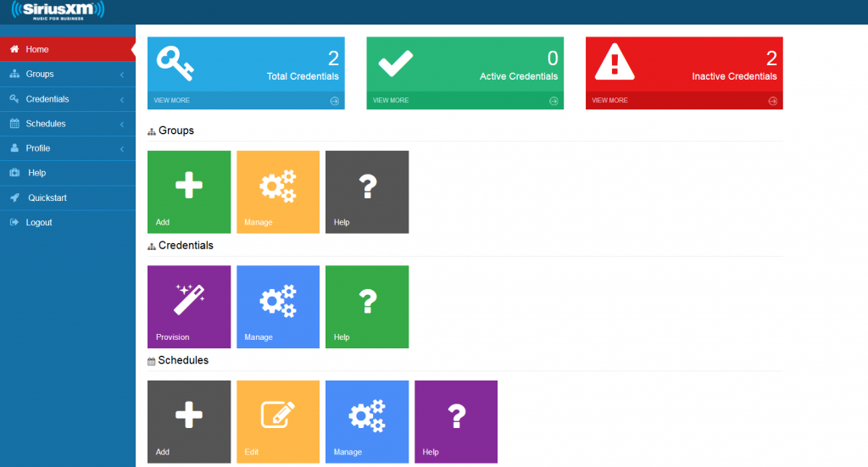
Task: Open the Profile sidebar menu
Action: coord(68,148)
